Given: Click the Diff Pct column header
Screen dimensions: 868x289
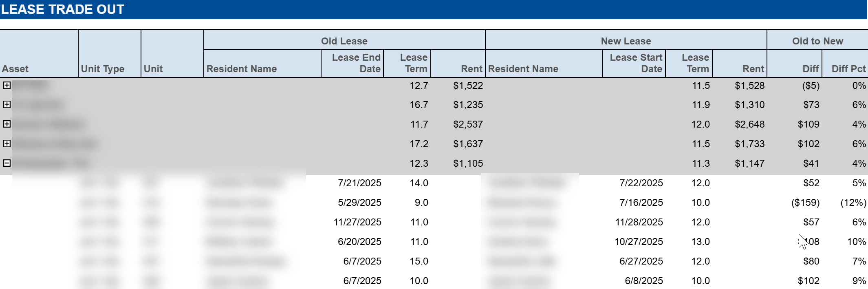Looking at the screenshot, I should tap(848, 69).
